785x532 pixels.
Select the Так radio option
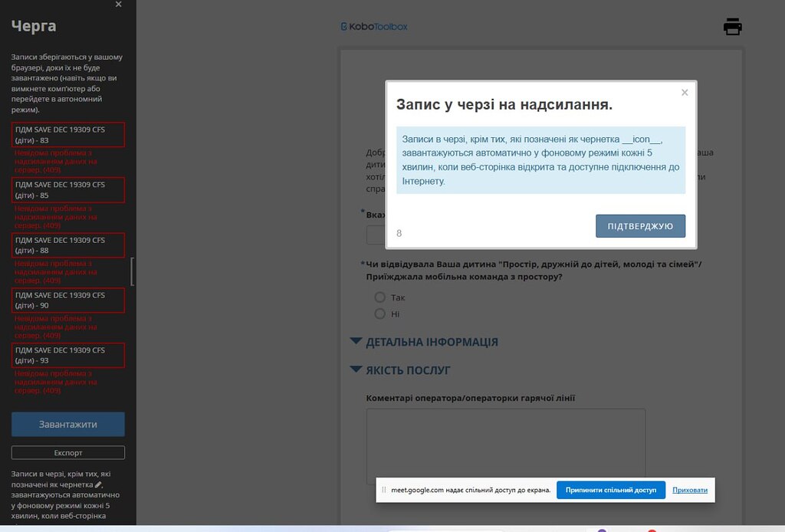pos(380,297)
